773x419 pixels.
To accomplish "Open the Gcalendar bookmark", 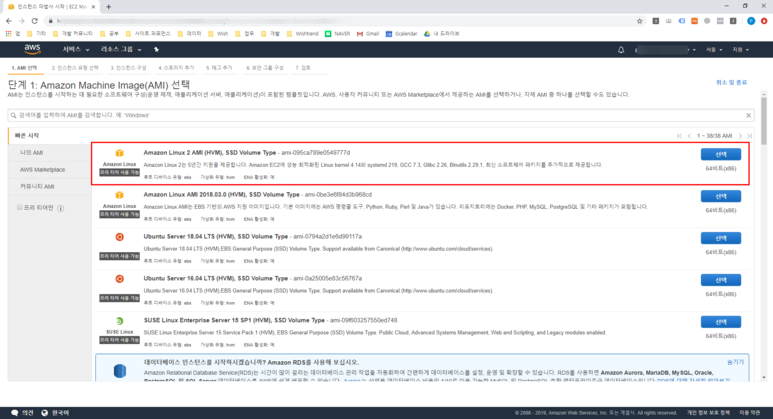I will pyautogui.click(x=401, y=34).
